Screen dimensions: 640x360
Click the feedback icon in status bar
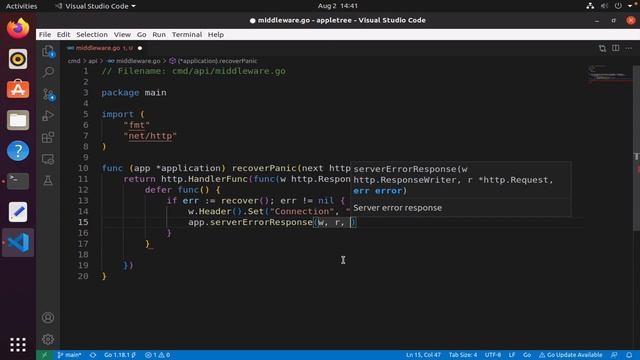(614, 355)
